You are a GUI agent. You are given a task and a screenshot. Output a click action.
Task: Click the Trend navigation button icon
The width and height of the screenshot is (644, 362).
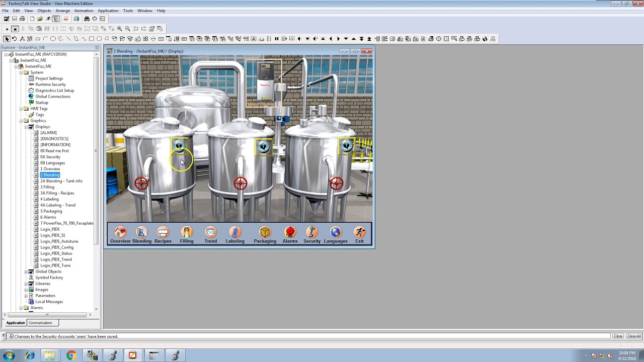[210, 232]
